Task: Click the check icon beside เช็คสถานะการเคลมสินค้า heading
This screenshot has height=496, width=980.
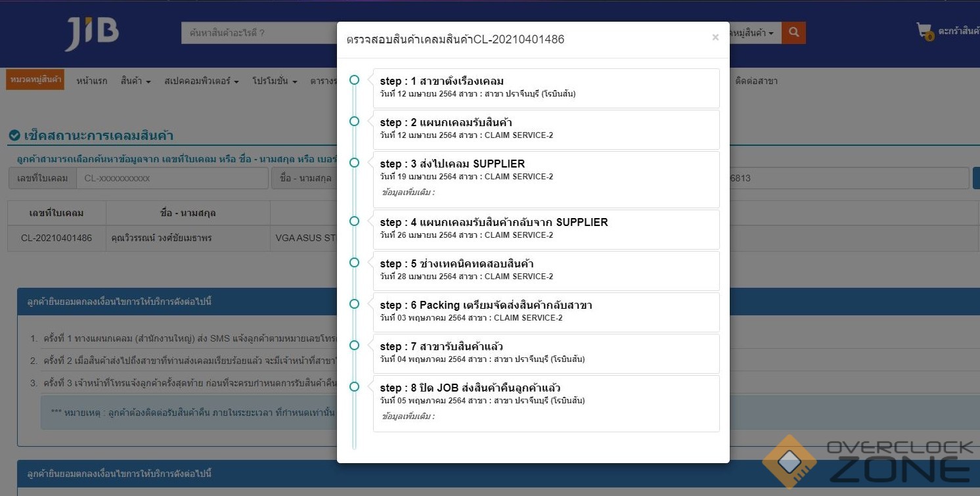Action: point(14,135)
